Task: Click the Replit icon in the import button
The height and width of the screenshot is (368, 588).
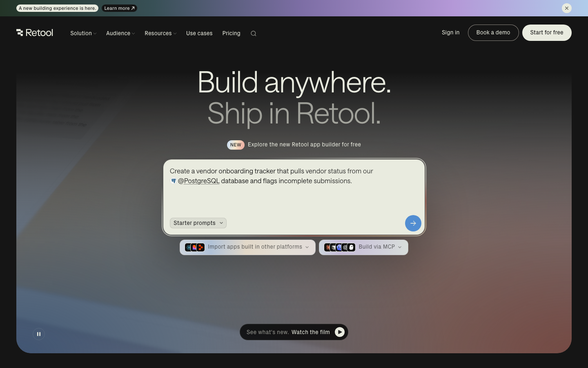Action: pos(200,247)
